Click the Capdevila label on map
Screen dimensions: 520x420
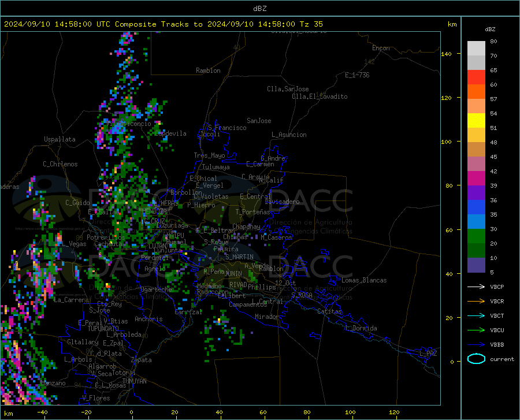[170, 133]
